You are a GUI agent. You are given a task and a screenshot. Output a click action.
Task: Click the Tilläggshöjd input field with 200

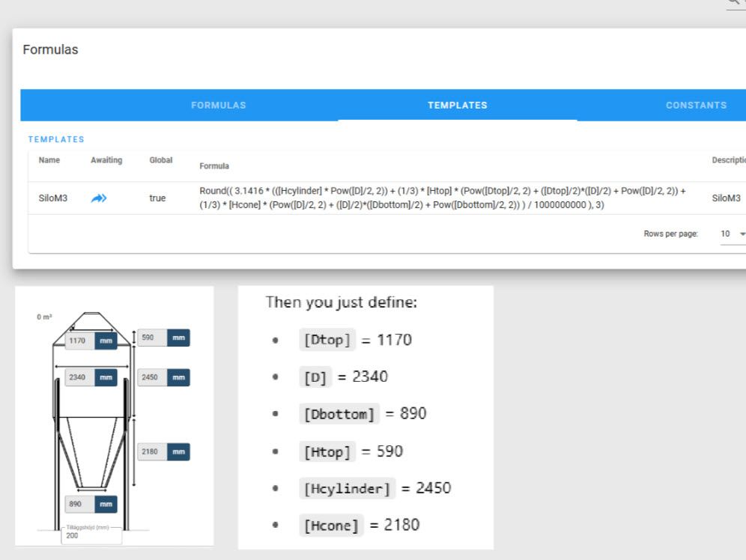[91, 536]
